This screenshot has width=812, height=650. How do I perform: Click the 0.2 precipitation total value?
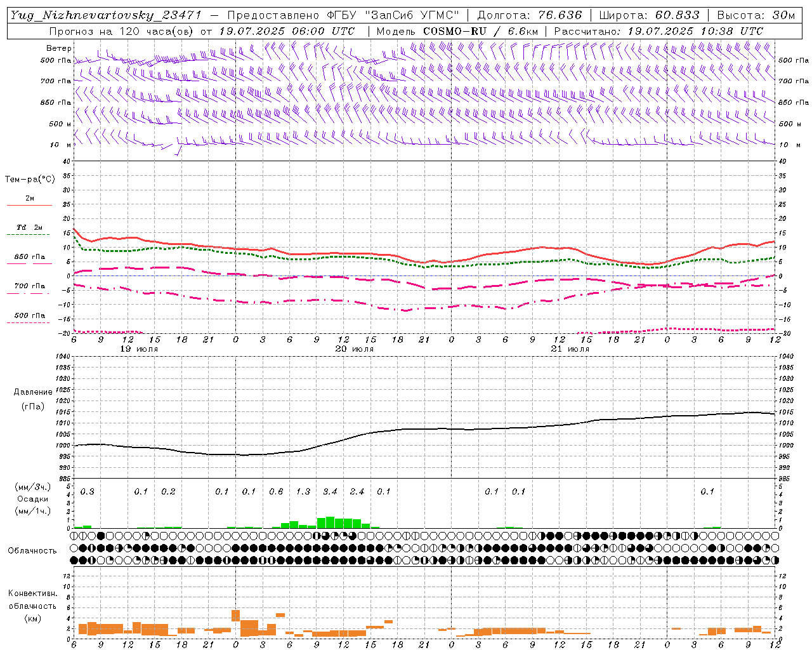pos(168,492)
